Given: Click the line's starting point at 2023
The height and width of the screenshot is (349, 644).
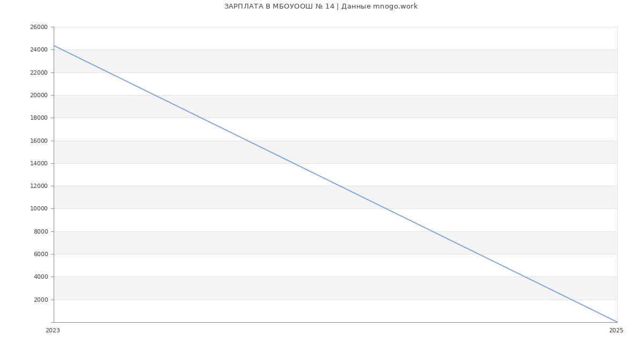Looking at the screenshot, I should pos(54,46).
